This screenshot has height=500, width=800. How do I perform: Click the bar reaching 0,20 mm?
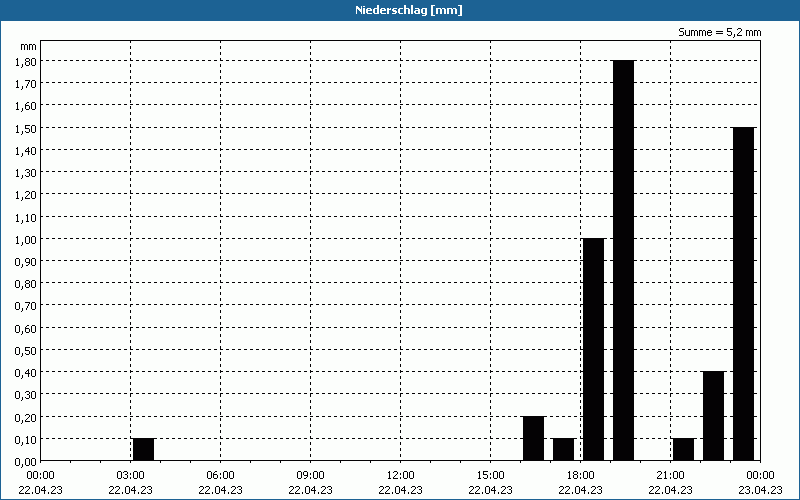(x=534, y=439)
